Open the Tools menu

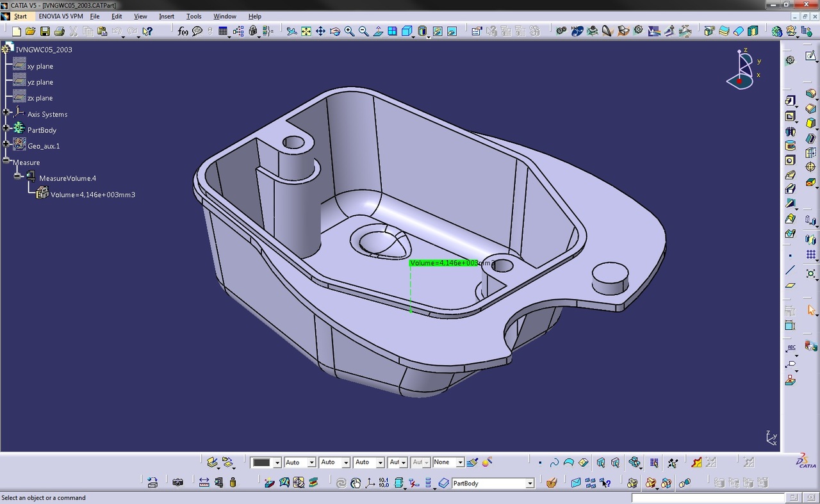193,16
